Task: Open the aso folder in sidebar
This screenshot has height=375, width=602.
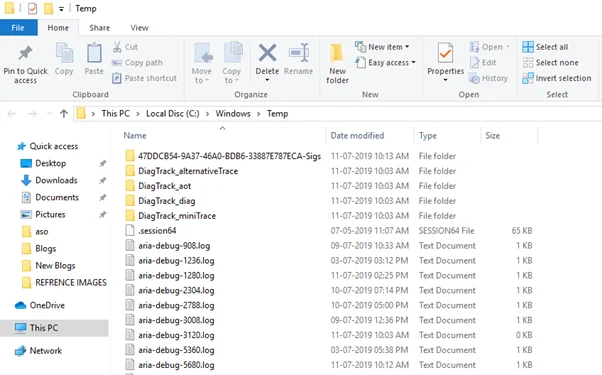Action: 35,232
